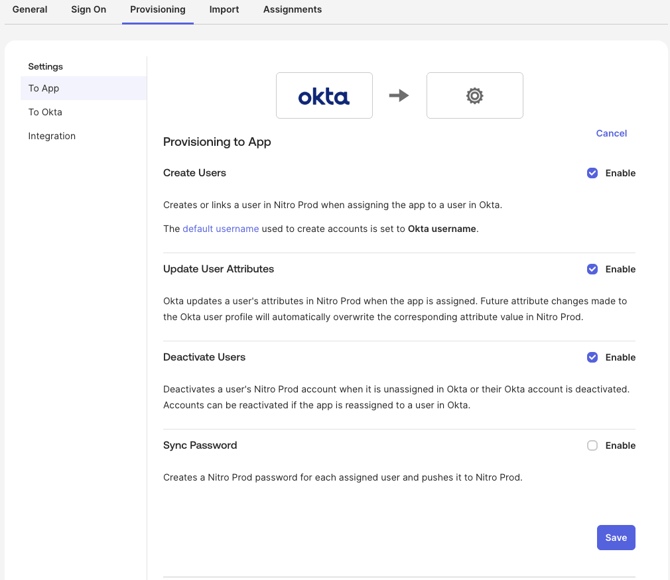
Task: Click the Create Users section title
Action: pyautogui.click(x=194, y=173)
